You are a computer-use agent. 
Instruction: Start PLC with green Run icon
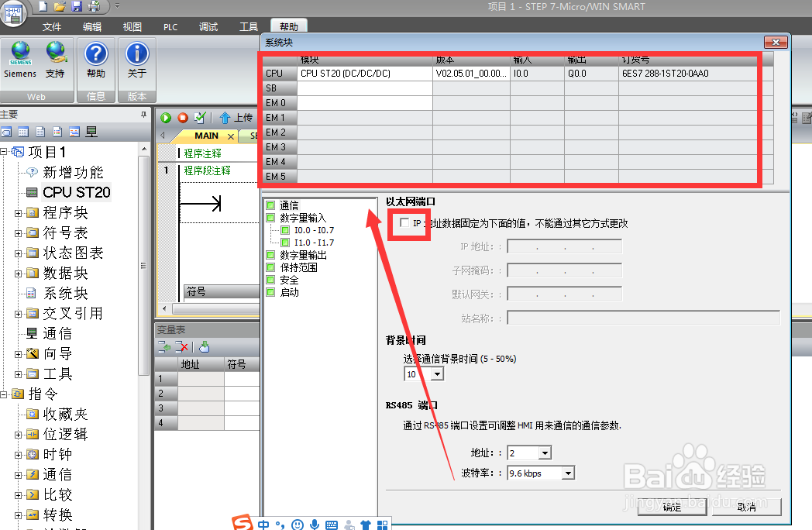(x=166, y=118)
